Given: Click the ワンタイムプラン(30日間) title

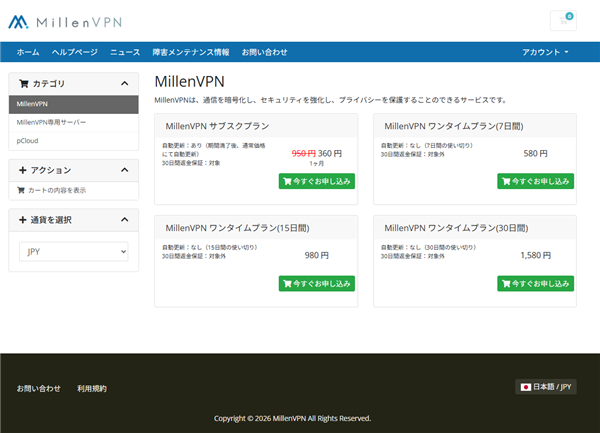Looking at the screenshot, I should pyautogui.click(x=456, y=228).
